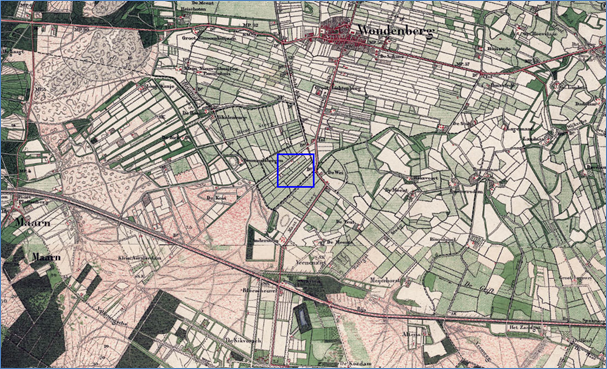
Task: Click the dark rectangular pond south of the railway
Action: click(303, 318)
